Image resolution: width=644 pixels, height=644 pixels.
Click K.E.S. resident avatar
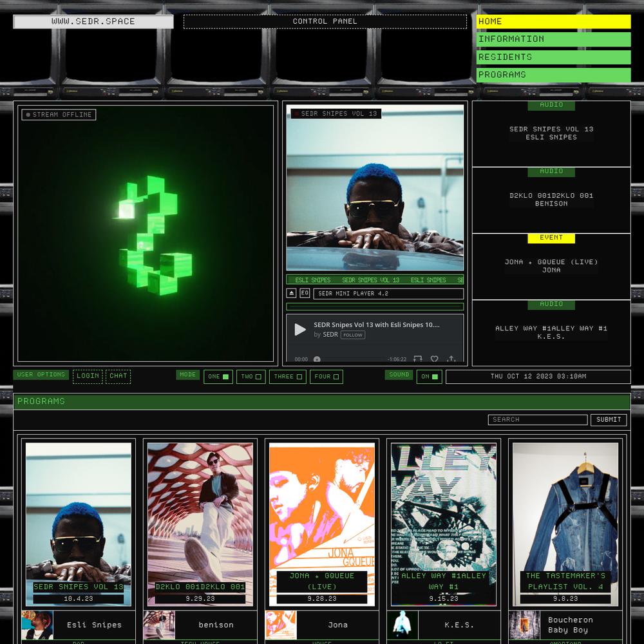pos(403,625)
